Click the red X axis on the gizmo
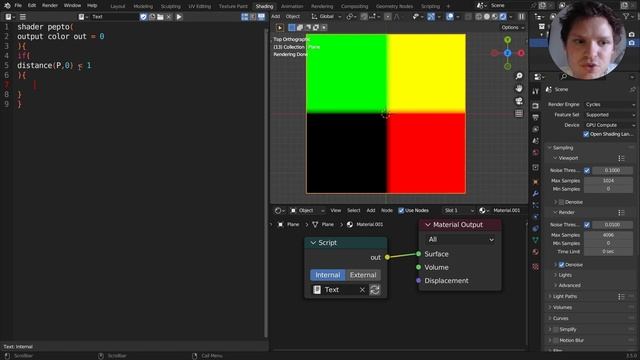 pos(521,53)
